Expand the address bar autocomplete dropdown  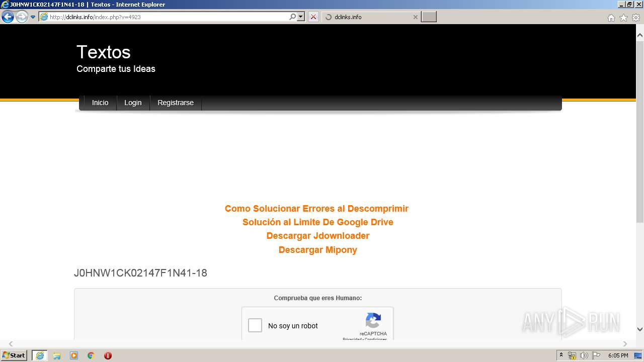(301, 17)
